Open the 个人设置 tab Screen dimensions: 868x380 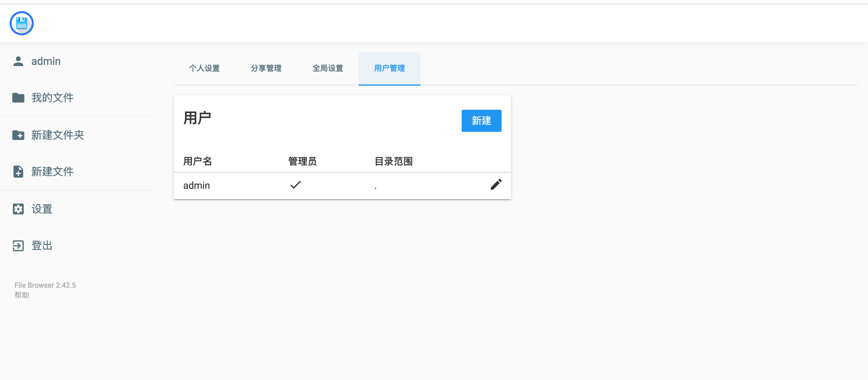[204, 68]
